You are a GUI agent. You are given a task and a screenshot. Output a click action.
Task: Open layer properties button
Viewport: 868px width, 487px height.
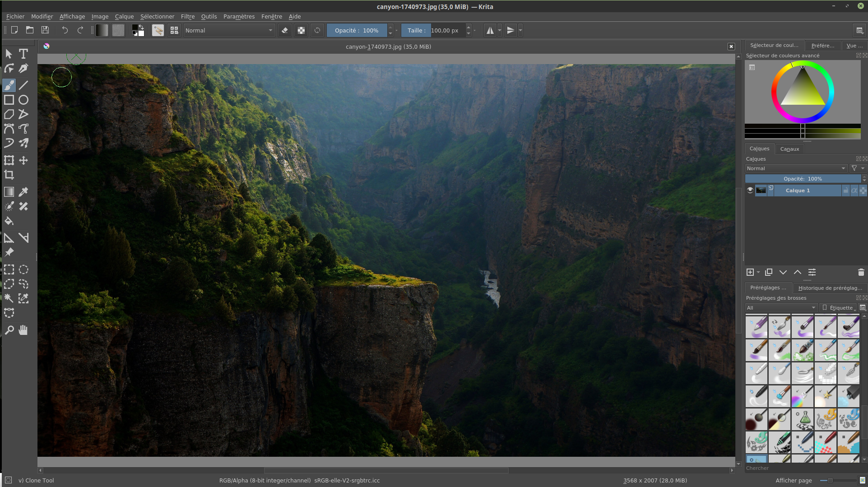click(812, 272)
